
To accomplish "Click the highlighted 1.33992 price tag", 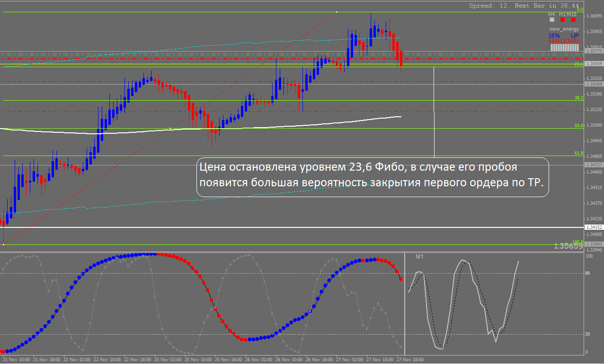I will coord(594,244).
